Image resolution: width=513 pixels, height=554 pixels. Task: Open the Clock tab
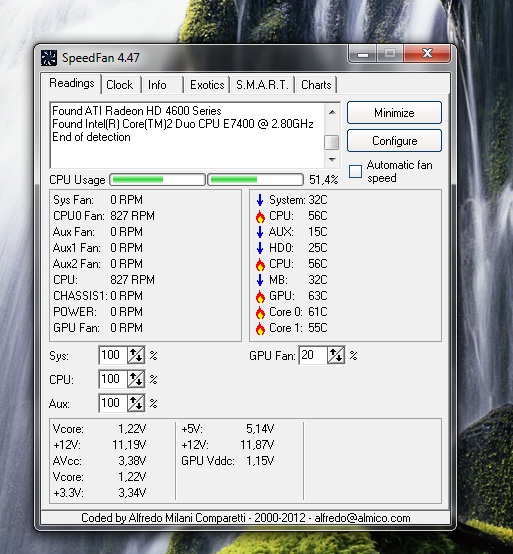click(120, 85)
